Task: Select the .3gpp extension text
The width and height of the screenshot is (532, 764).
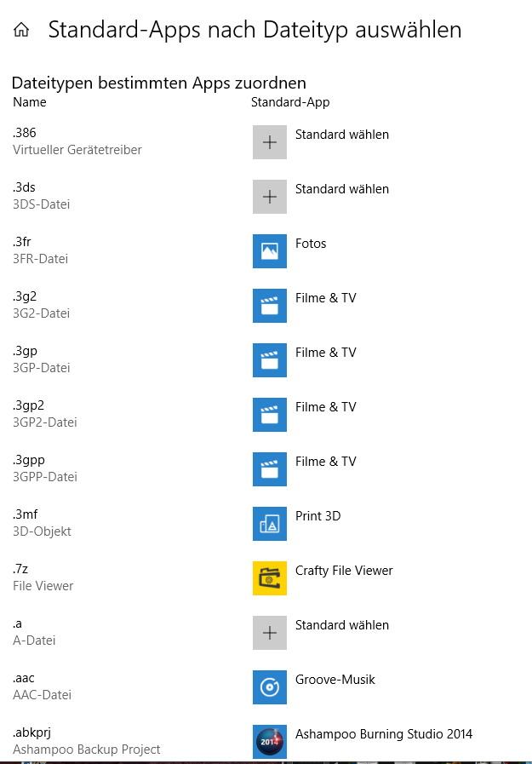Action: pos(29,461)
